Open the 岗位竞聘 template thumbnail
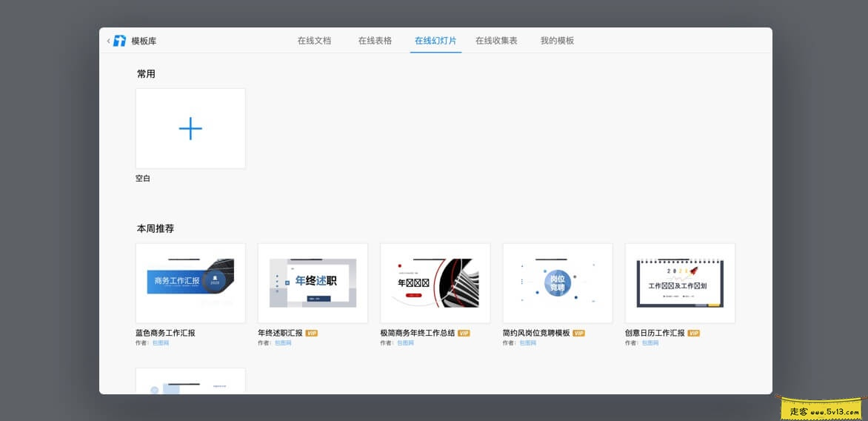 [x=558, y=283]
